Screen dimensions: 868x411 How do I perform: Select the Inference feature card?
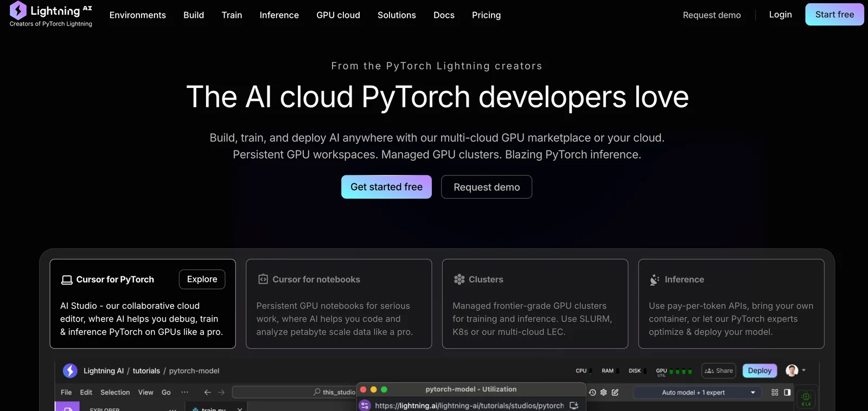[x=731, y=303]
